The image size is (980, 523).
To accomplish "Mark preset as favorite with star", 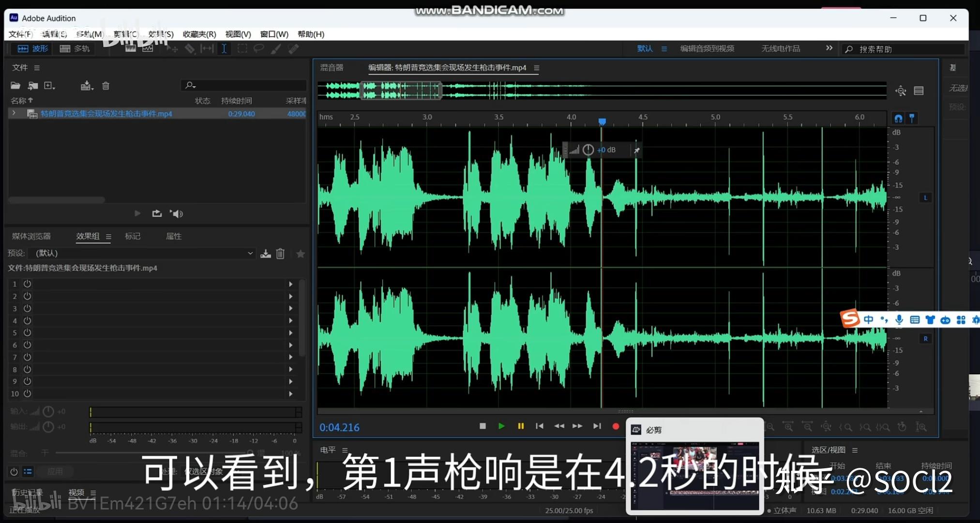I will point(301,254).
